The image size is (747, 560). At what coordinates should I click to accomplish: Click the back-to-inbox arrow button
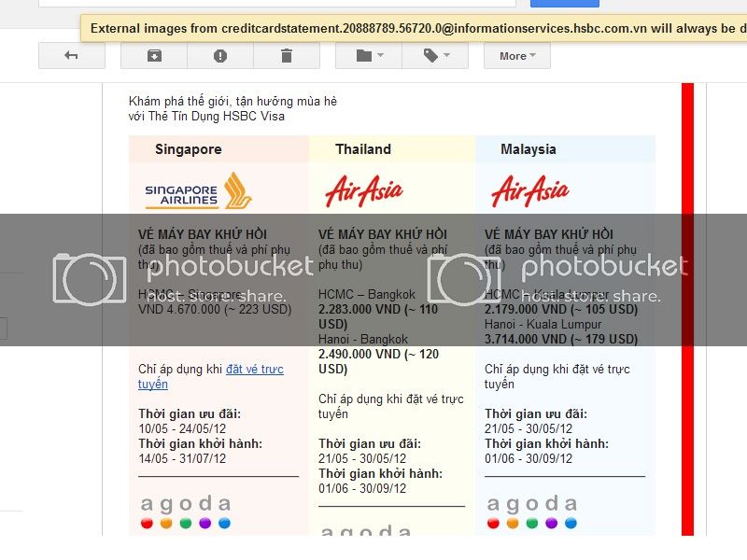coord(72,56)
